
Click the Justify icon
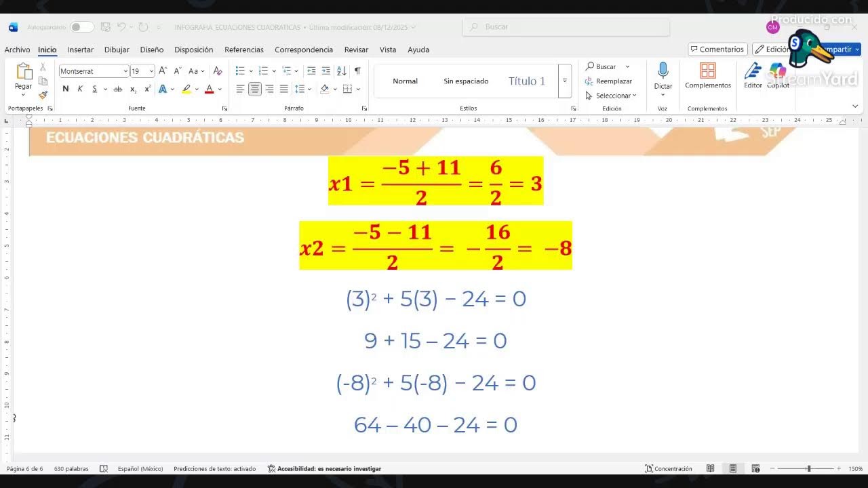284,89
